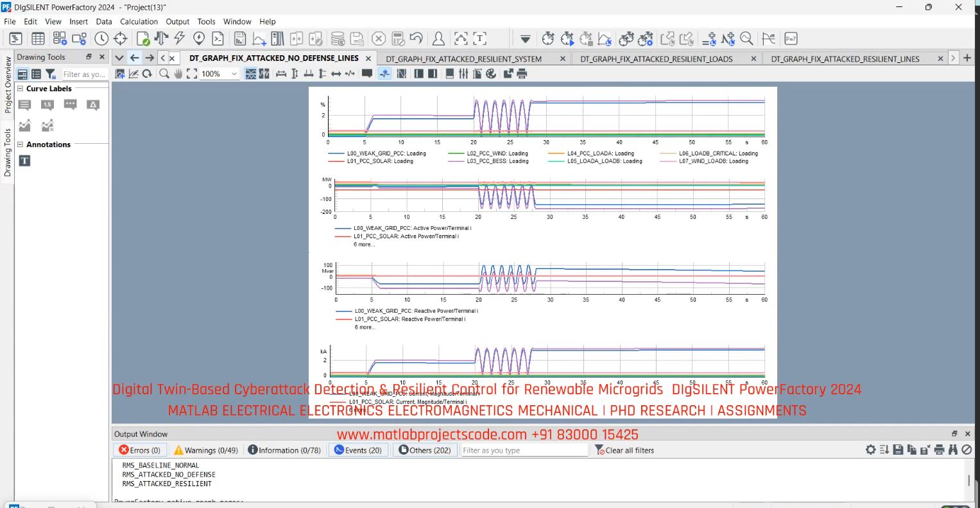Screen dimensions: 980x508
Task: Collapse the Curve Labels section
Action: [20, 89]
